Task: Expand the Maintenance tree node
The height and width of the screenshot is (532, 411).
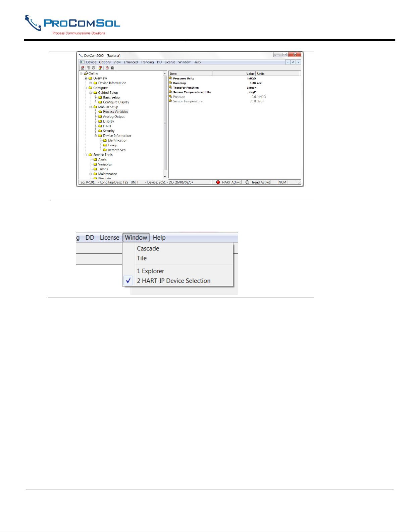Action: pyautogui.click(x=91, y=174)
